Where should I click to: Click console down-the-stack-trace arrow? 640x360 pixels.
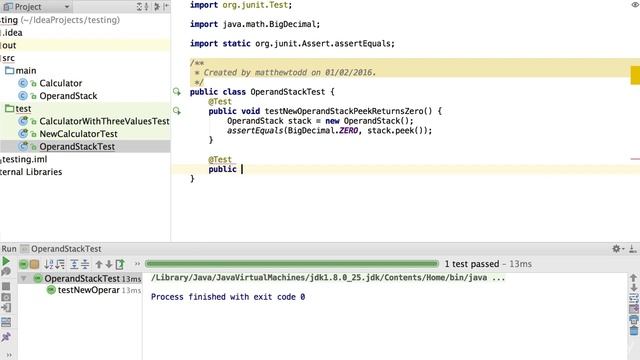tap(633, 288)
